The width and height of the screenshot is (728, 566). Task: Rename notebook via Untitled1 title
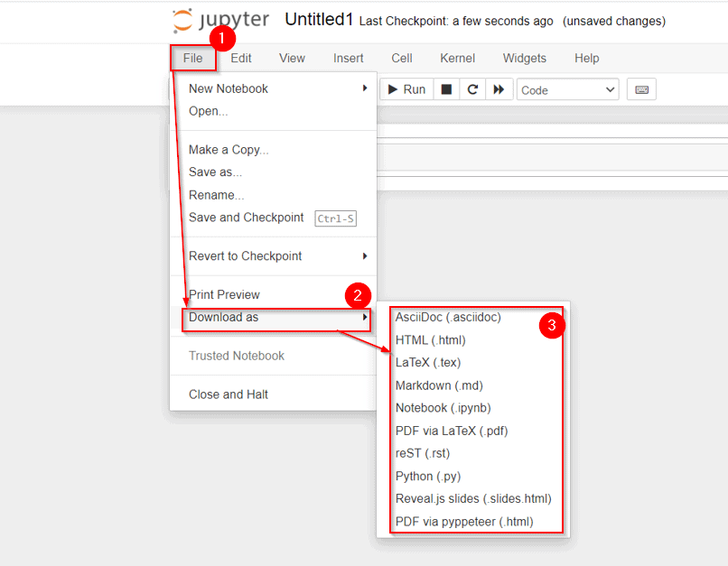pos(318,20)
